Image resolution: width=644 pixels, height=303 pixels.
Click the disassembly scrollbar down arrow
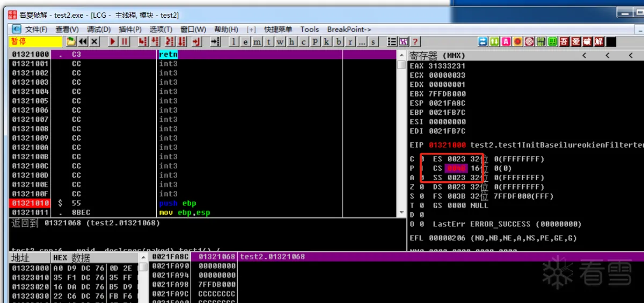pos(401,212)
